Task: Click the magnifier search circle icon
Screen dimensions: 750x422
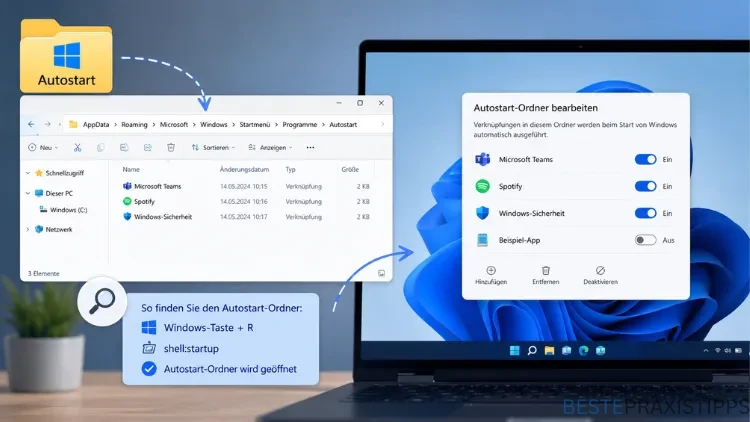Action: point(102,301)
